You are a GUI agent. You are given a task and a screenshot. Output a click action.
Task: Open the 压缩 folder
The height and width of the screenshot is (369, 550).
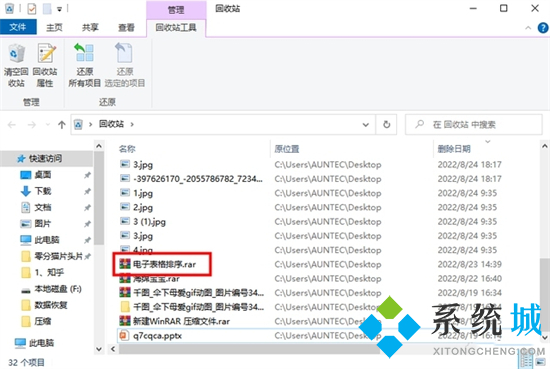point(43,321)
